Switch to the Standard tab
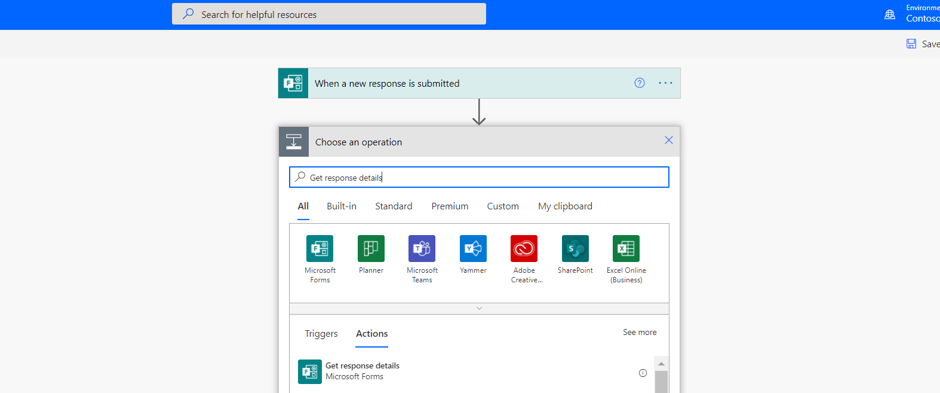 tap(394, 206)
